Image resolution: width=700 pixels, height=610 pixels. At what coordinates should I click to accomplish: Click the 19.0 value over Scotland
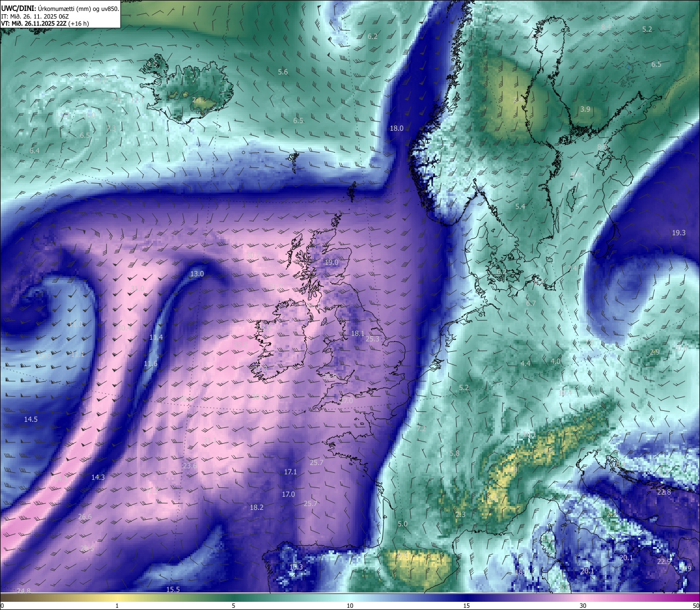[x=331, y=262]
